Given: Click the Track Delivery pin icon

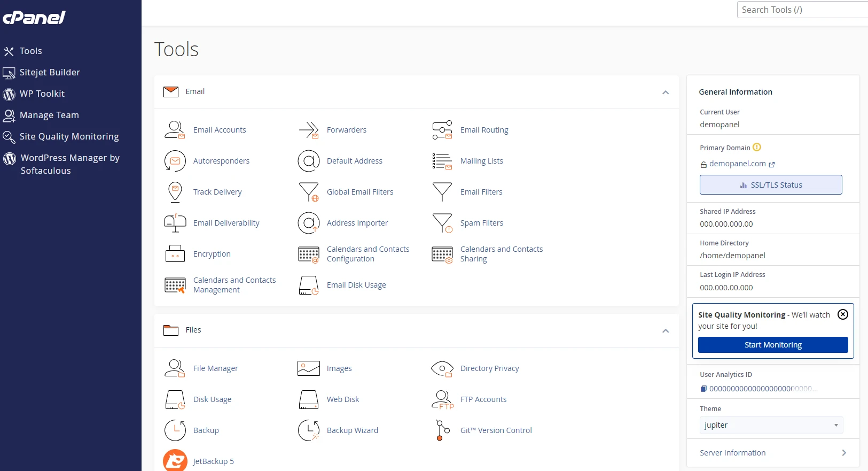Looking at the screenshot, I should point(175,192).
